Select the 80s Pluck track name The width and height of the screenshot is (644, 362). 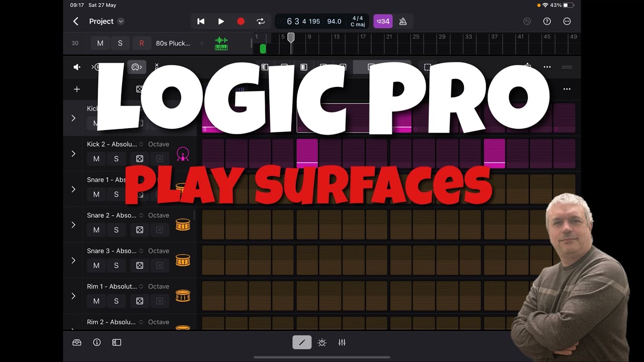coord(173,43)
